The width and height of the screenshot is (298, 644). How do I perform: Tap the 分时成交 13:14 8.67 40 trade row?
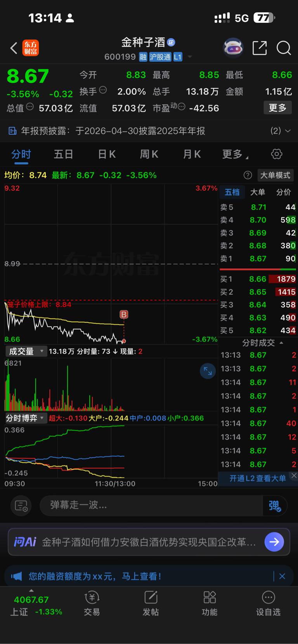258,424
